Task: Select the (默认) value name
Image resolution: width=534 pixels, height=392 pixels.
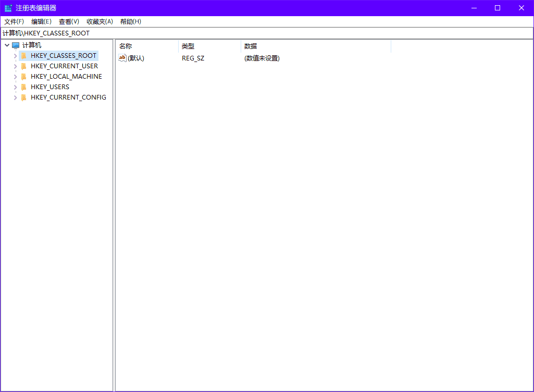Action: [136, 58]
